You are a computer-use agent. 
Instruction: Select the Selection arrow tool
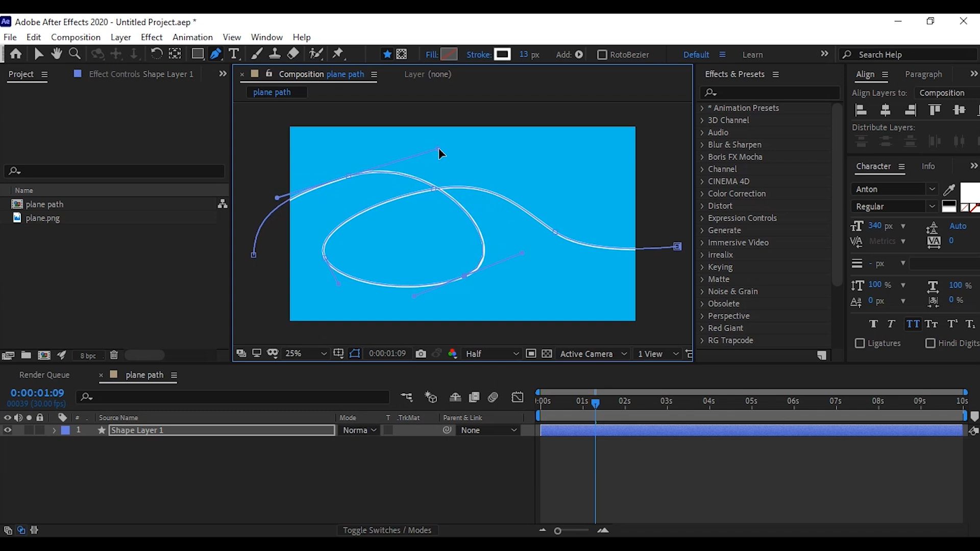point(38,54)
